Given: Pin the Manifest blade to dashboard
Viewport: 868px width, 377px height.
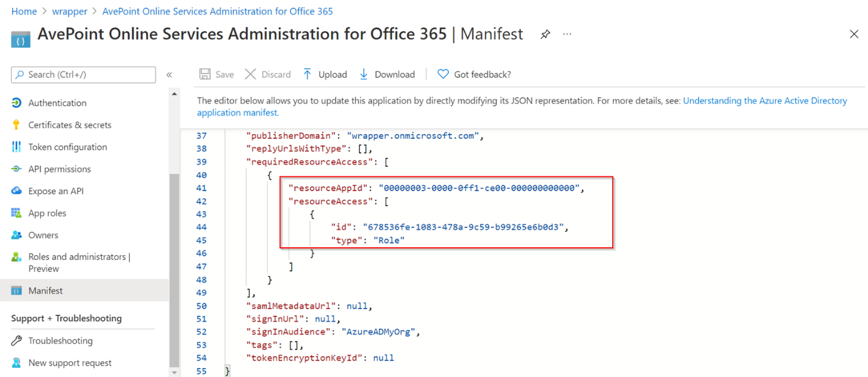Looking at the screenshot, I should 545,35.
